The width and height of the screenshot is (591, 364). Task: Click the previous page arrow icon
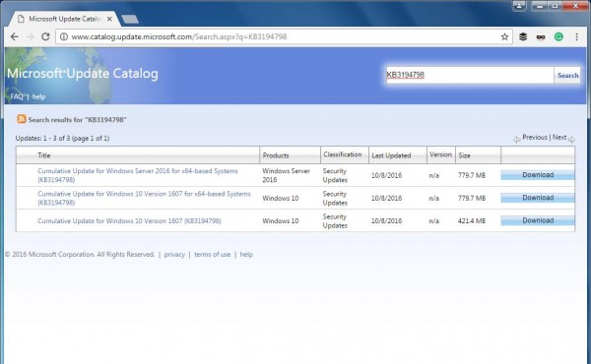(517, 140)
